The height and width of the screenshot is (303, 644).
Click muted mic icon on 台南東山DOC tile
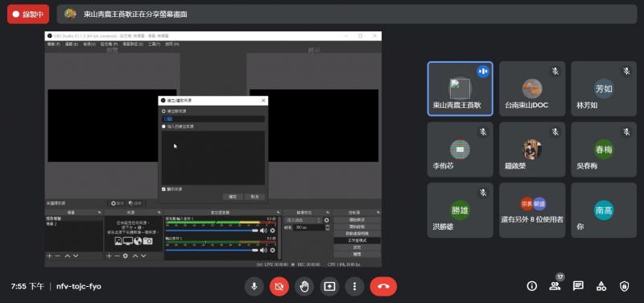click(x=555, y=72)
